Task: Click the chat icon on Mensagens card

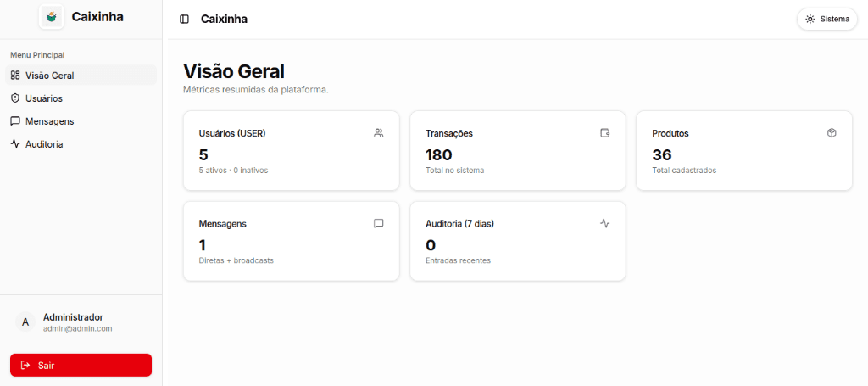Action: (379, 223)
